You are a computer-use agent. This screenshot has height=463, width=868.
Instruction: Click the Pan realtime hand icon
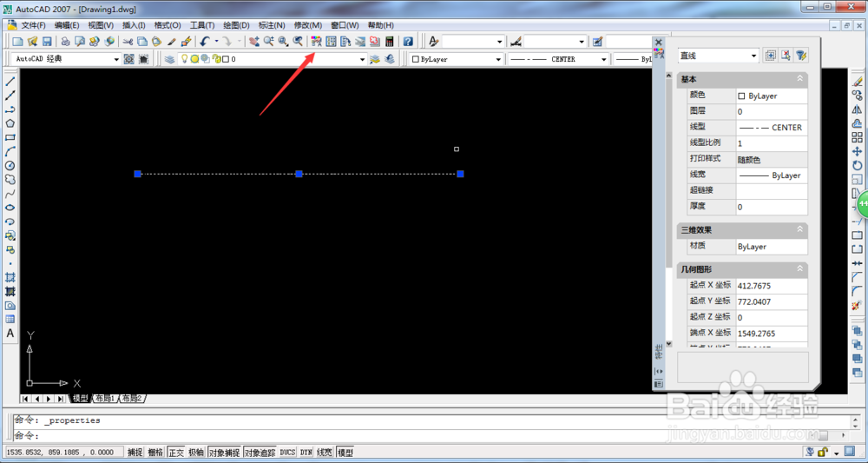point(254,42)
